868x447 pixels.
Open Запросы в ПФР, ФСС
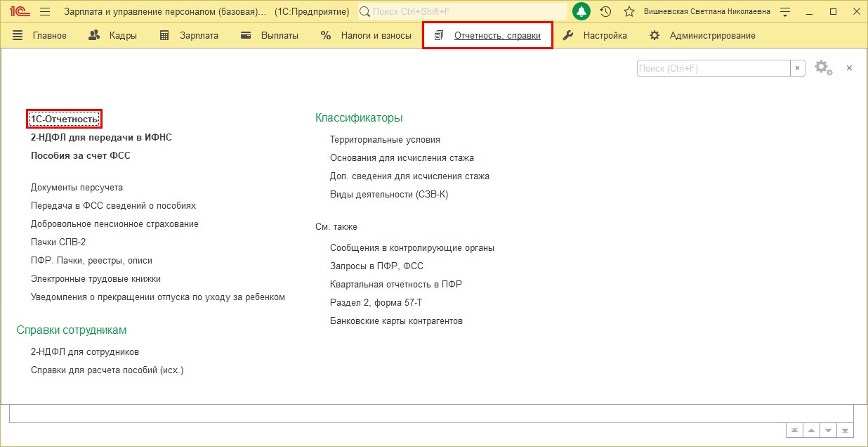376,266
